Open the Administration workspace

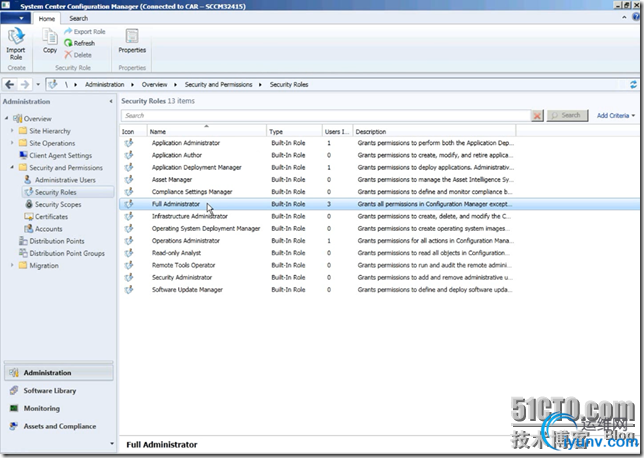tap(59, 373)
